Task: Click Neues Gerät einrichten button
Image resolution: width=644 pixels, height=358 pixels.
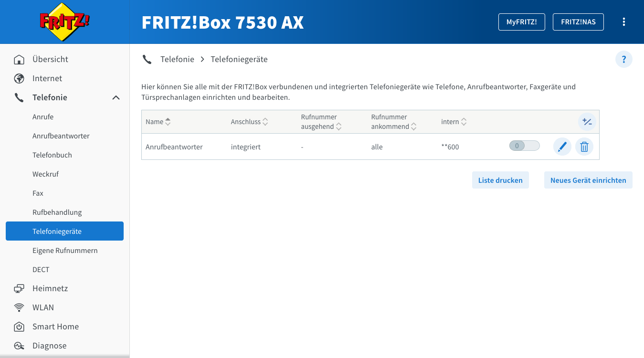Action: [588, 180]
